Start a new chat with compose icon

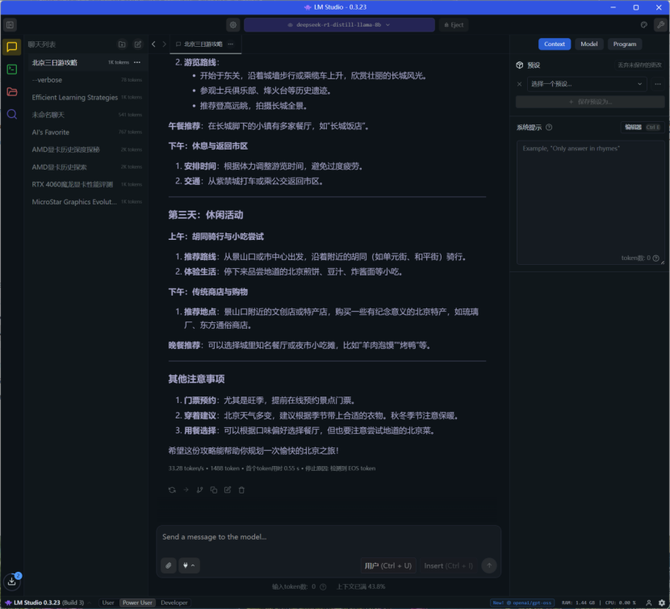[138, 45]
